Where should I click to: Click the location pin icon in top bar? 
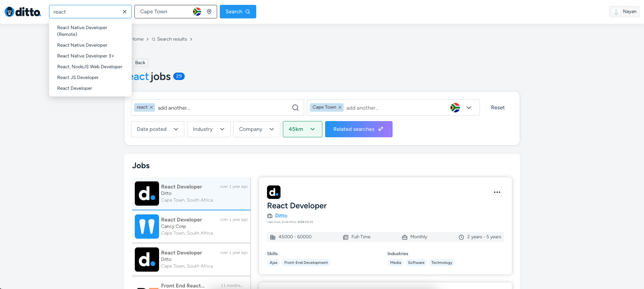[x=209, y=12]
